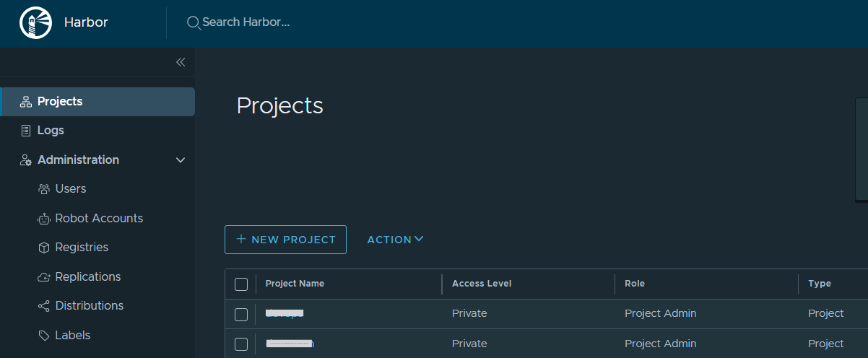Open the Logs menu item

click(x=51, y=131)
